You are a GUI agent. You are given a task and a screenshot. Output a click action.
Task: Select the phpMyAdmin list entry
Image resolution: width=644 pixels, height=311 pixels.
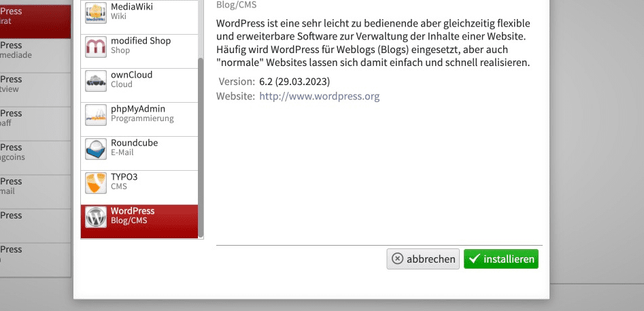(139, 120)
